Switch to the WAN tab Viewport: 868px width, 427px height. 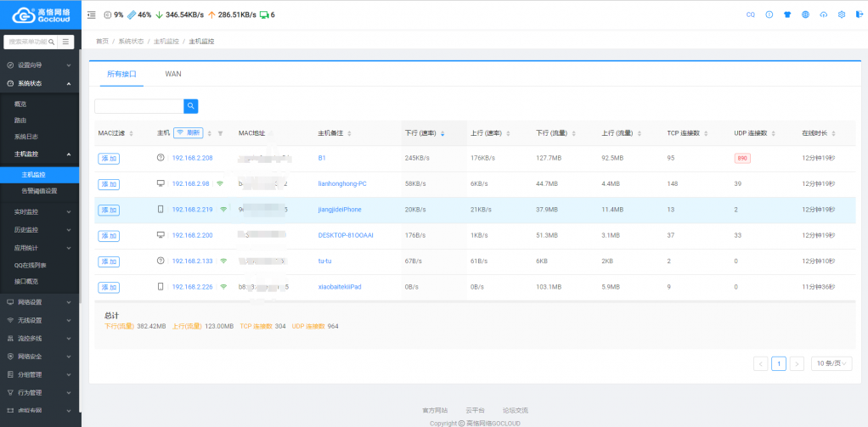point(173,74)
